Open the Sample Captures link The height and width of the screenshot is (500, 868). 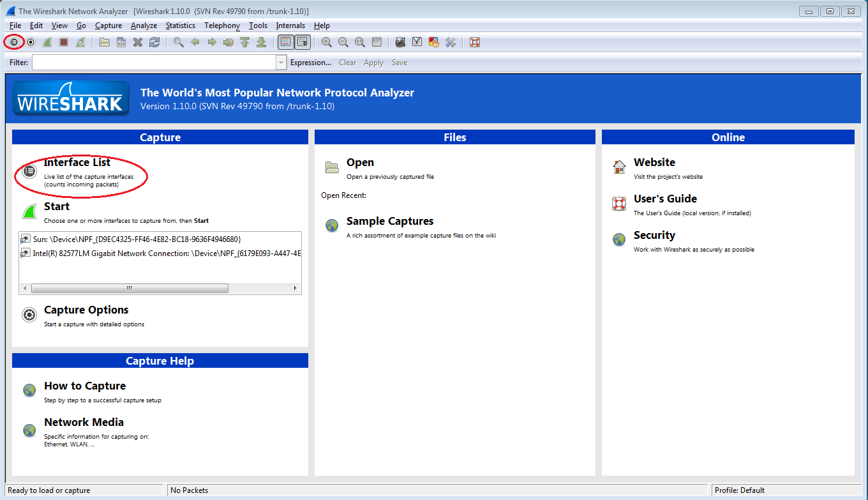[389, 222]
